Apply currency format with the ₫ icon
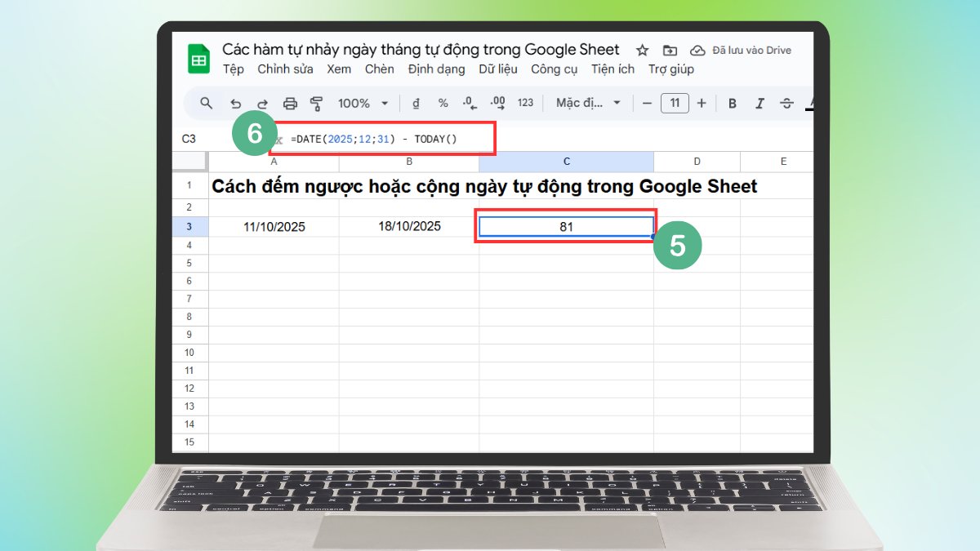The image size is (980, 551). click(416, 103)
